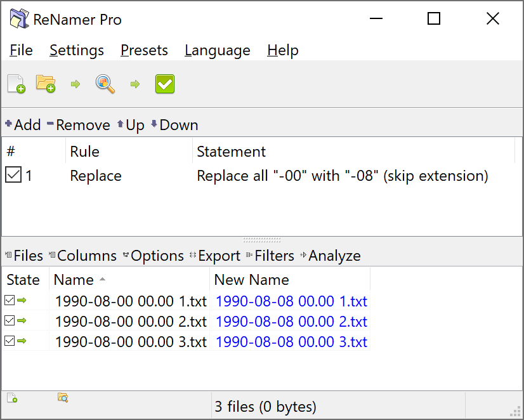Move rule Down
The height and width of the screenshot is (420, 524).
(x=174, y=125)
